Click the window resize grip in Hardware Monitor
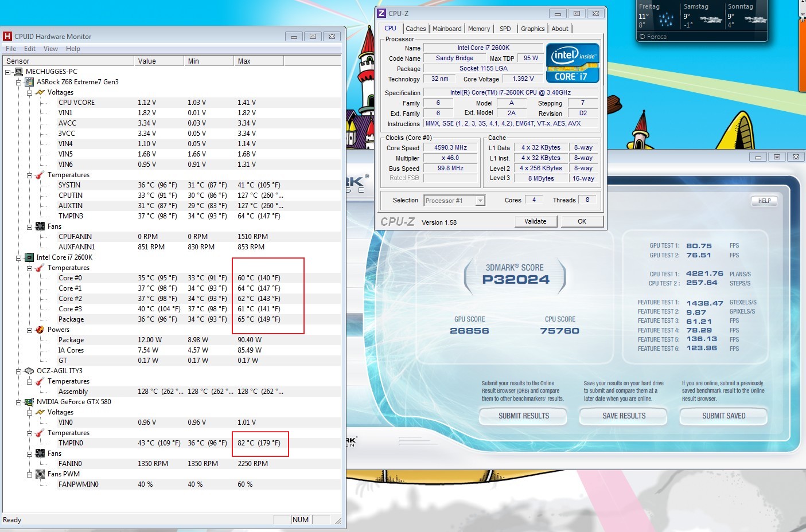This screenshot has height=532, width=806. (x=338, y=521)
